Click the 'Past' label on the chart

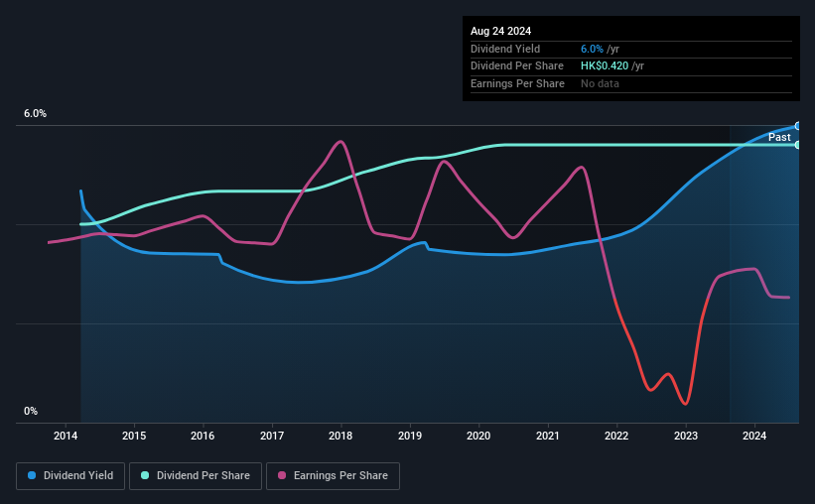click(779, 138)
